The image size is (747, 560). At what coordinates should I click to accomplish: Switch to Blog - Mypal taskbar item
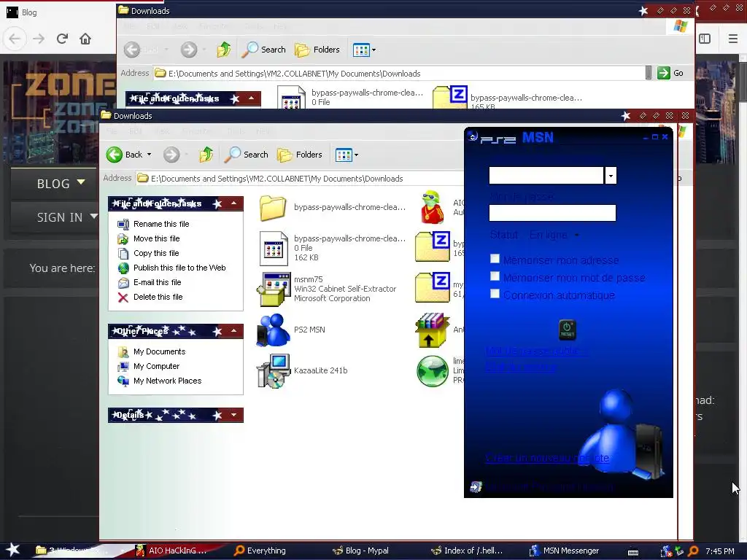360,551
